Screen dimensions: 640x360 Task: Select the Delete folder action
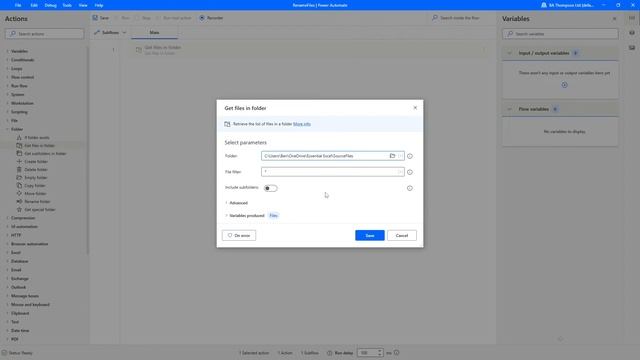(36, 169)
